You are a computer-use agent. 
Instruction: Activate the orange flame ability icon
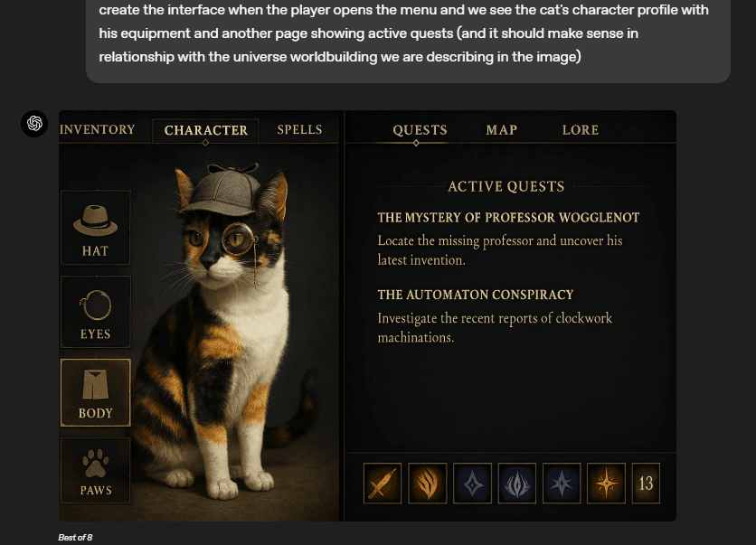[x=427, y=484]
